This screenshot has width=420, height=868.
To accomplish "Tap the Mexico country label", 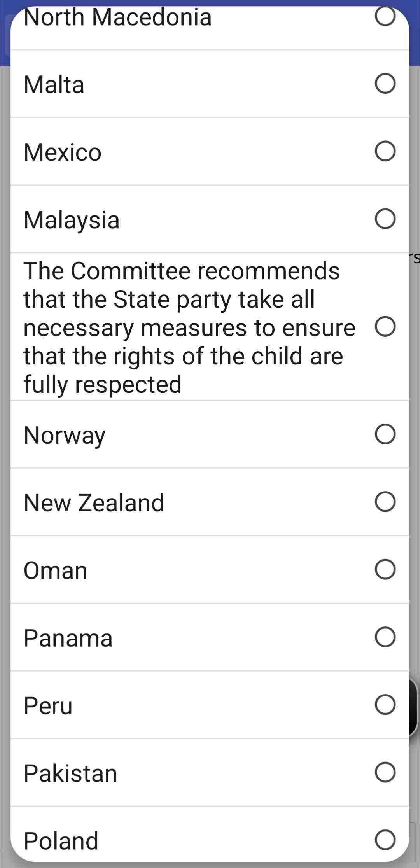I will [x=63, y=152].
